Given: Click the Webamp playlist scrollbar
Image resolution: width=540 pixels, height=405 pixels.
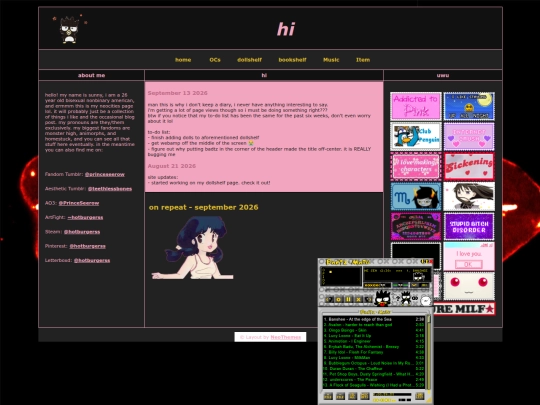Looking at the screenshot, I should [429, 353].
